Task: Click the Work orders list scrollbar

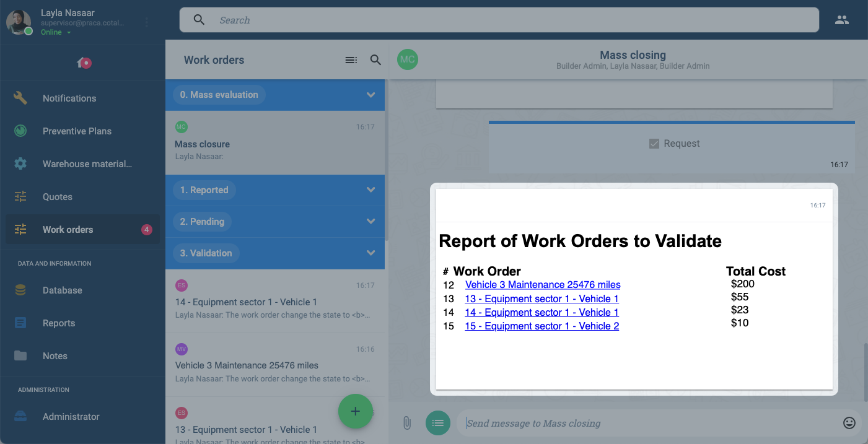Action: 387,161
